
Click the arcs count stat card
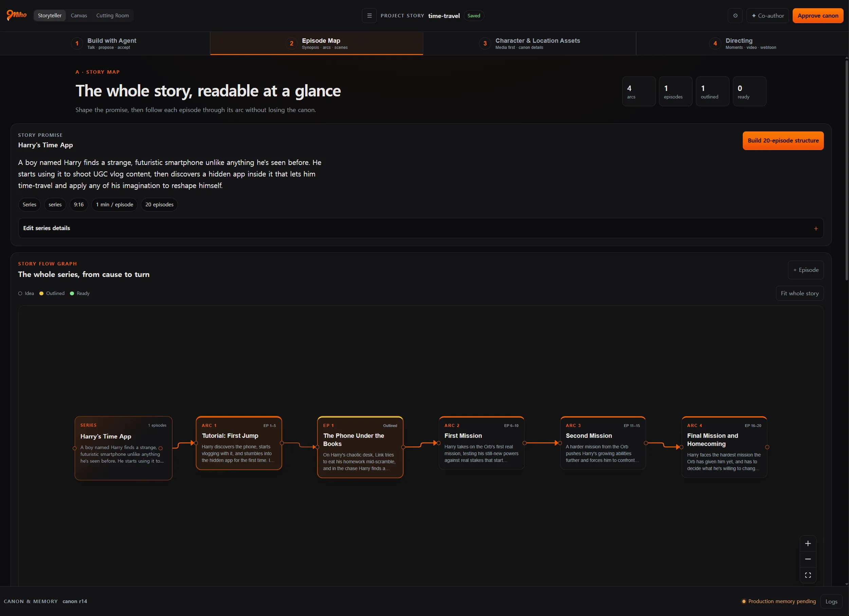tap(639, 91)
